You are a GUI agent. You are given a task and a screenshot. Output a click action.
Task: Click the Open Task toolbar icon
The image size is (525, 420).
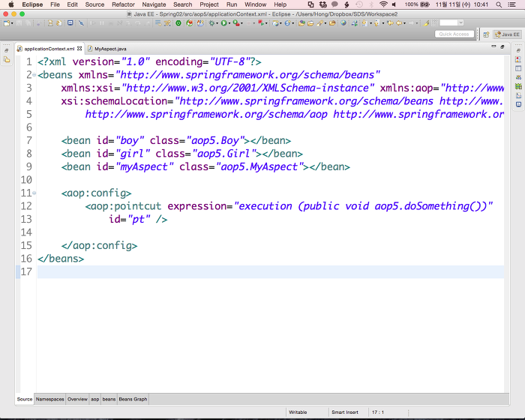click(310, 23)
